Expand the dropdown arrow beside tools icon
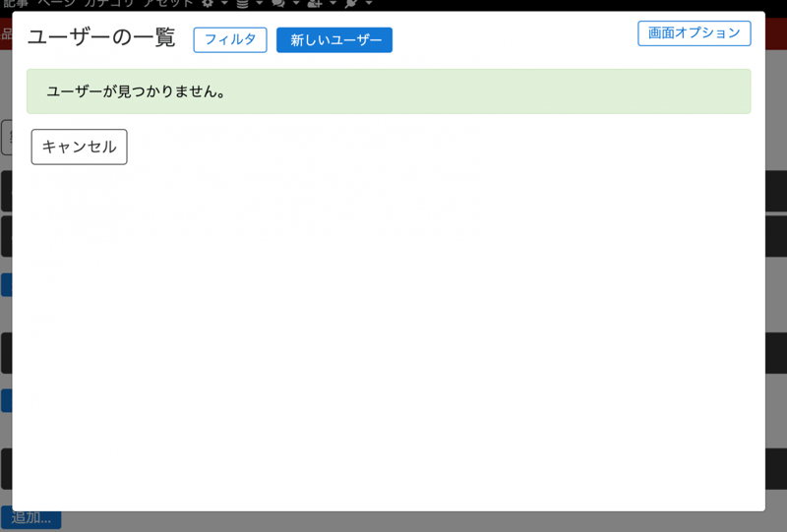 [368, 4]
